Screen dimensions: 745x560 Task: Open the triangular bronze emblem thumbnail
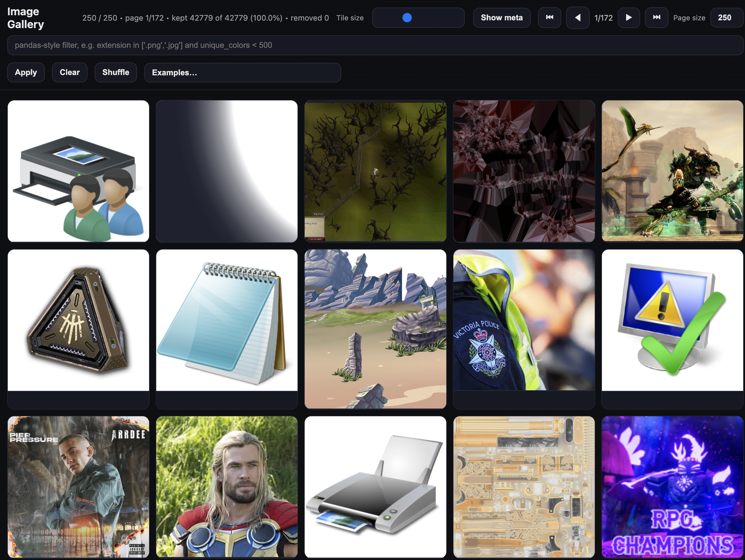pos(78,320)
